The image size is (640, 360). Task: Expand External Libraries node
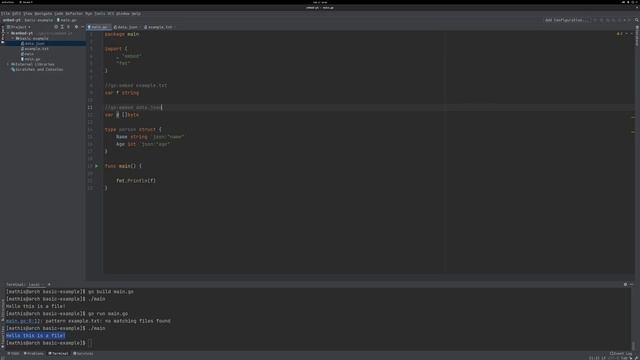coord(8,64)
